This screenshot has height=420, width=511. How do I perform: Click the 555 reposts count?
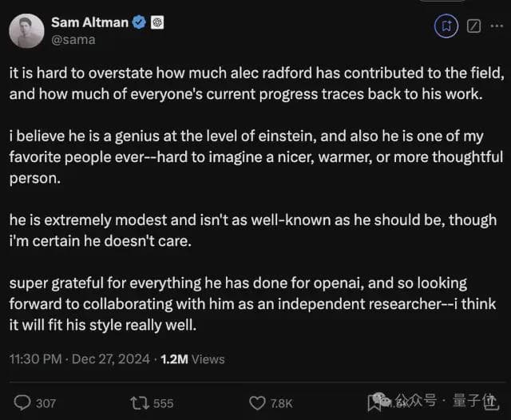[x=163, y=403]
